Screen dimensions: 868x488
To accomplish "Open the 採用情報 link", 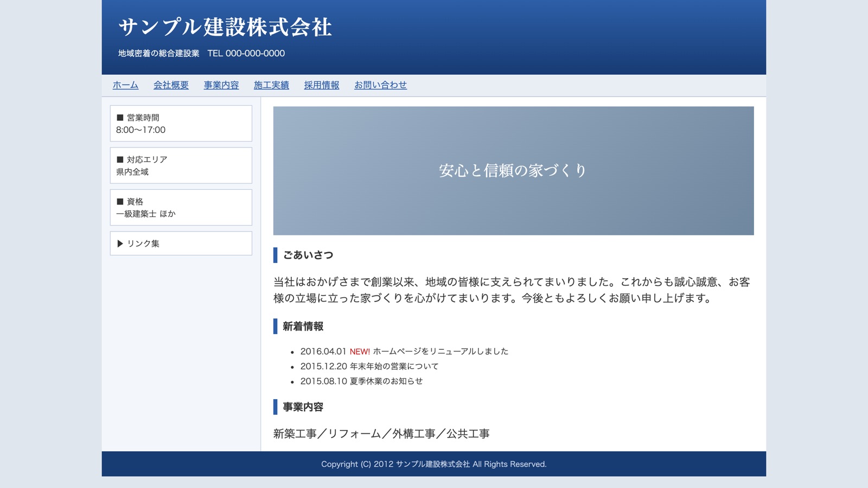I will (322, 85).
